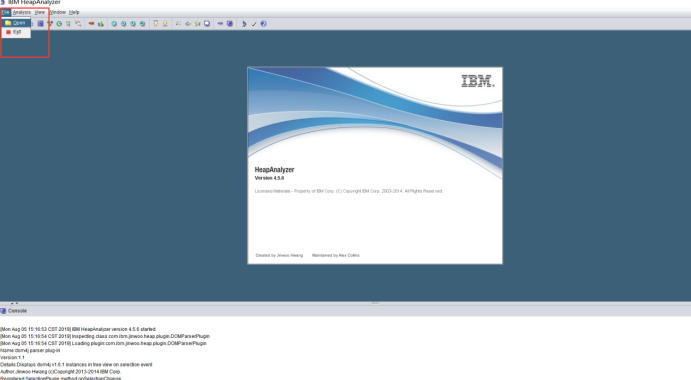
Task: Click the first of four teal round icons
Action: click(114, 24)
